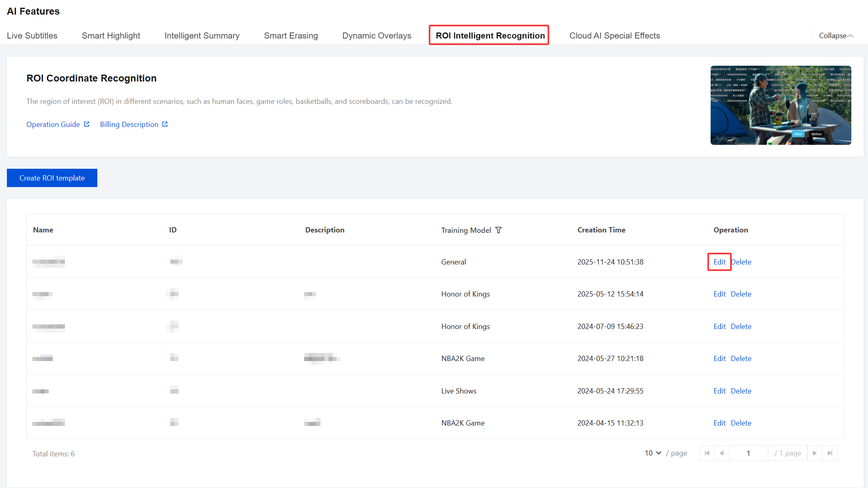Delete the 2025-05-12 Honor of Kings template
This screenshot has height=488, width=868.
(x=741, y=294)
